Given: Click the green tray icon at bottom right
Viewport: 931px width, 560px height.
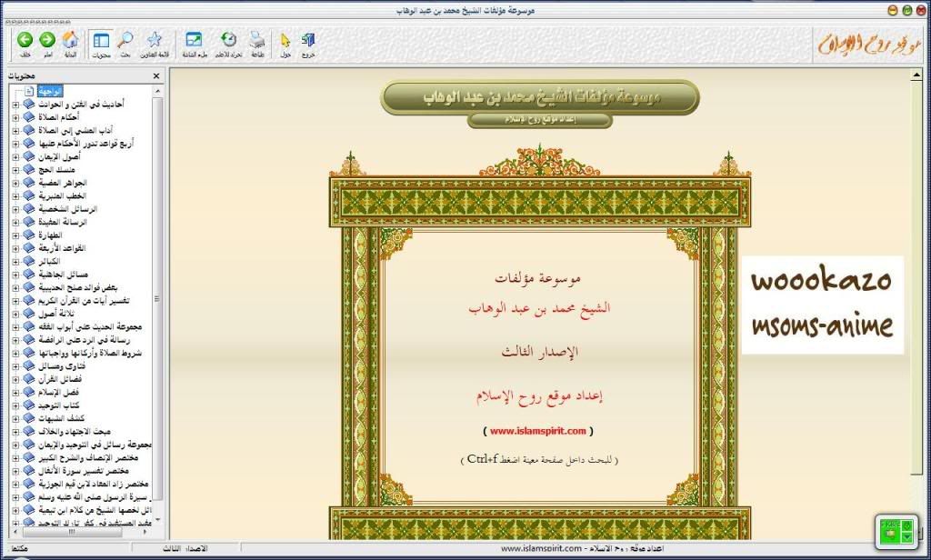Looking at the screenshot, I should click(x=892, y=531).
